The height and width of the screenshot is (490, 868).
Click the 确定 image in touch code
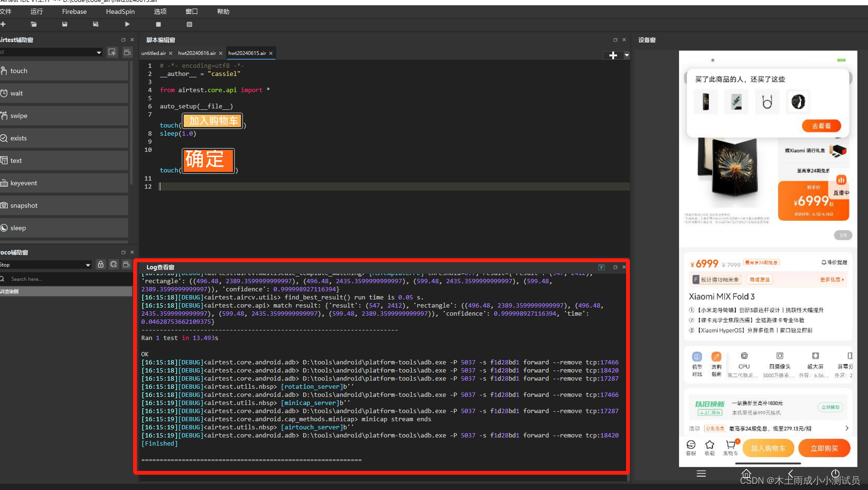click(208, 160)
